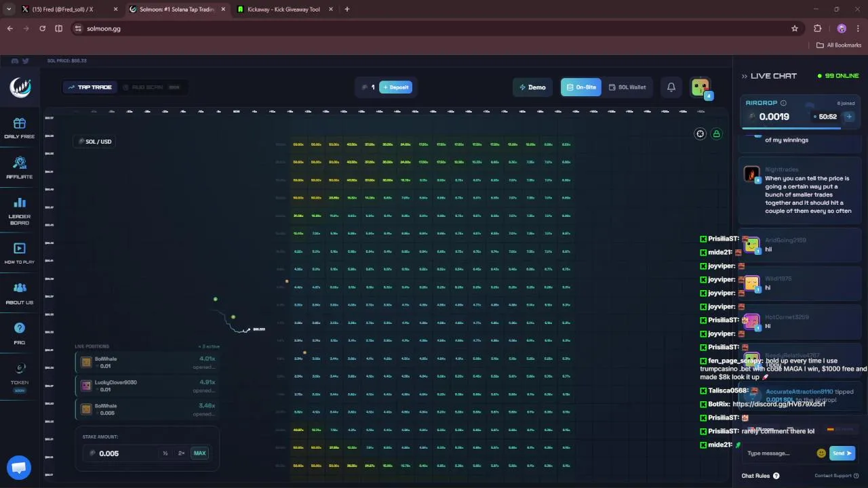The width and height of the screenshot is (868, 488).
Task: Click the airdrop progress bar
Action: (x=800, y=127)
